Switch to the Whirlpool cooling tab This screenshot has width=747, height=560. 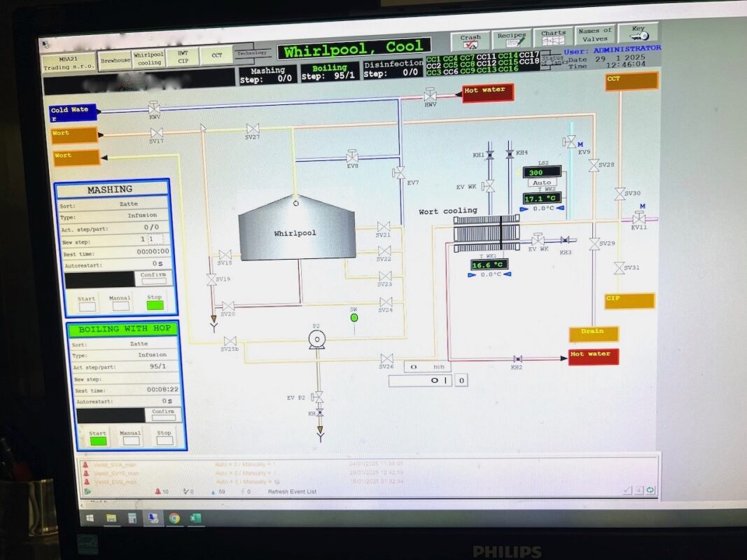coord(148,59)
